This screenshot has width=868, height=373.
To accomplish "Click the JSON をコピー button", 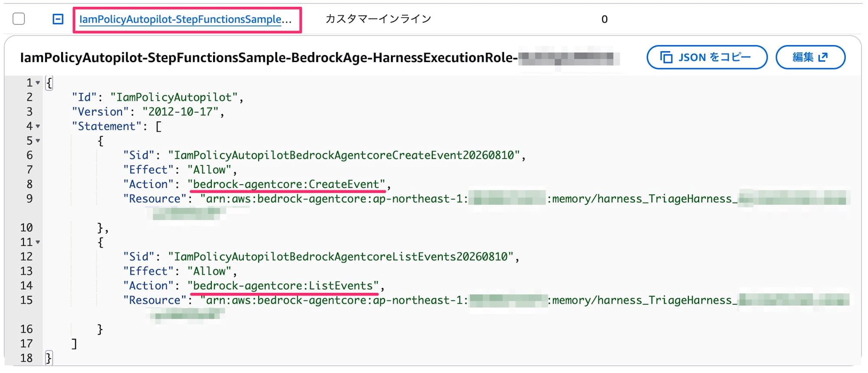I will point(707,57).
